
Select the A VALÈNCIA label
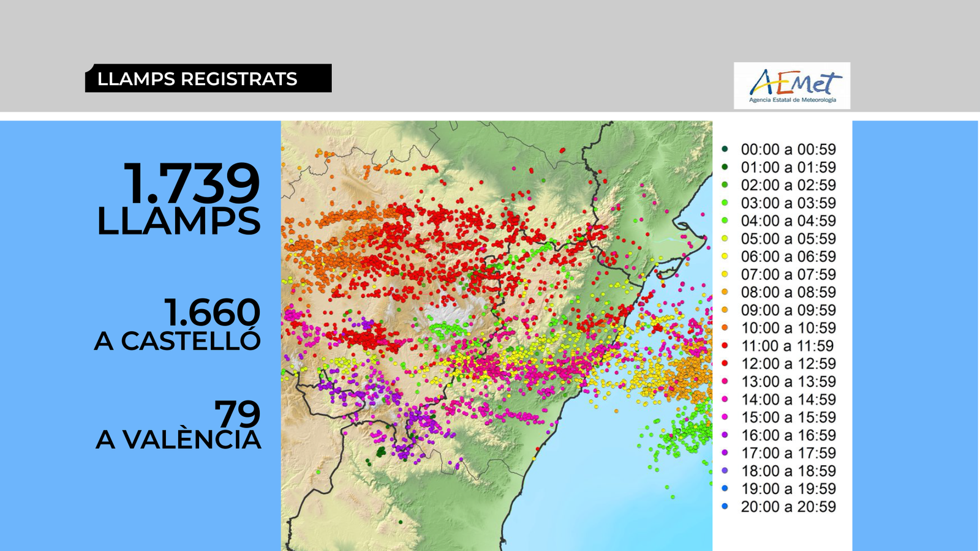pyautogui.click(x=178, y=440)
